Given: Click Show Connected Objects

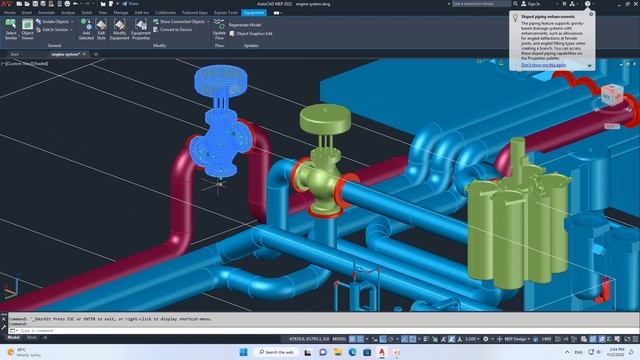Looking at the screenshot, I should (179, 22).
